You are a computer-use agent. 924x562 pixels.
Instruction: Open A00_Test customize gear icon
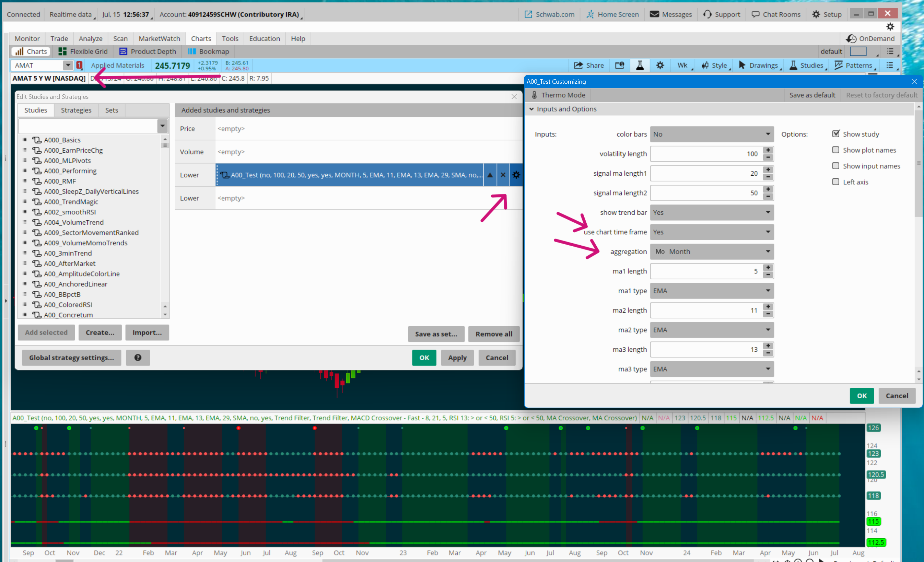click(516, 175)
